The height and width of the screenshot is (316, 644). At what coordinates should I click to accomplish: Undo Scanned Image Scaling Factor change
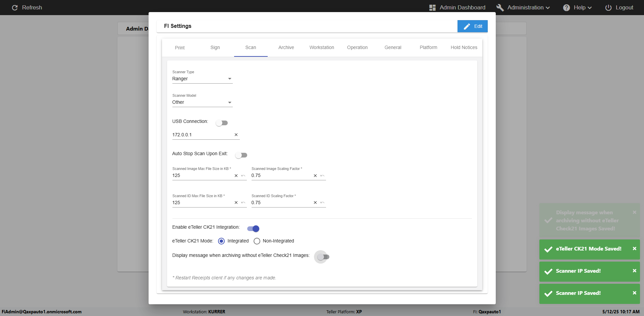pos(322,176)
